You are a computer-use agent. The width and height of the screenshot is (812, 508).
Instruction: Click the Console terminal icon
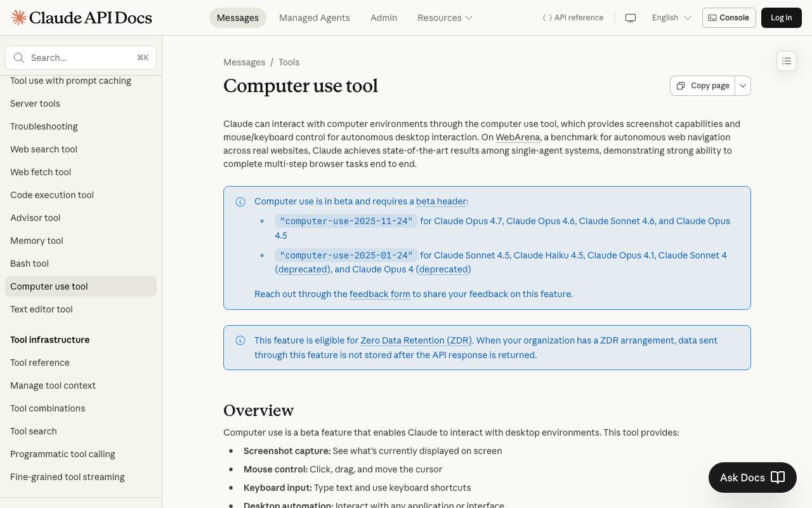pos(712,18)
